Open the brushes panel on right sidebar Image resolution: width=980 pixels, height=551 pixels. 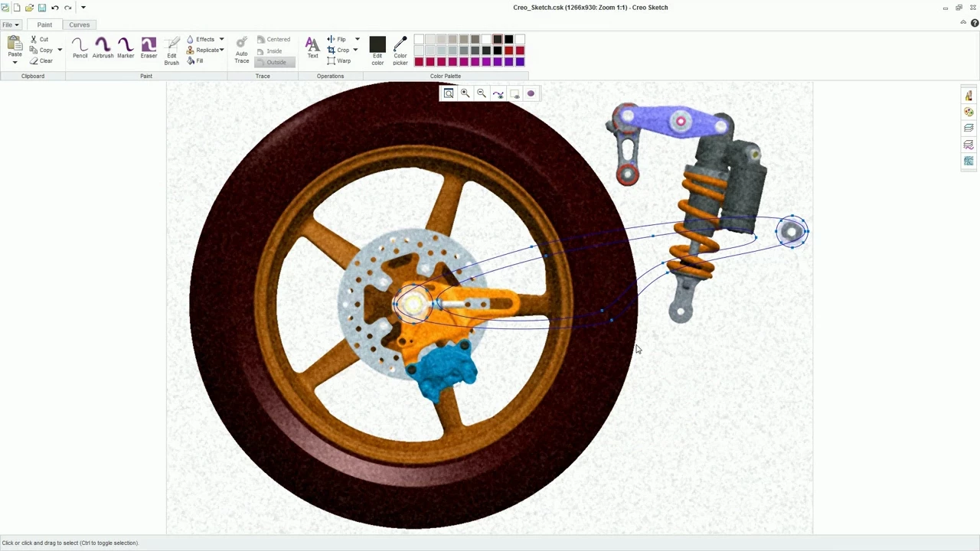click(x=969, y=96)
